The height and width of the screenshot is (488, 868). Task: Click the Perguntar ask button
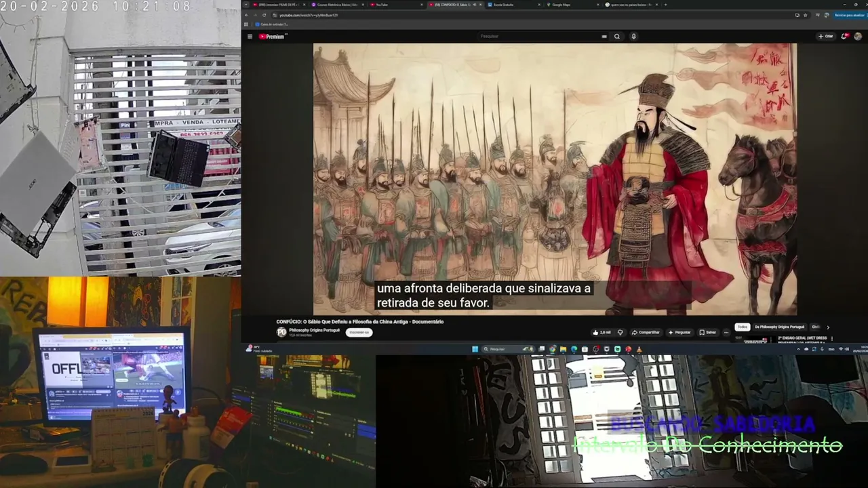(679, 332)
